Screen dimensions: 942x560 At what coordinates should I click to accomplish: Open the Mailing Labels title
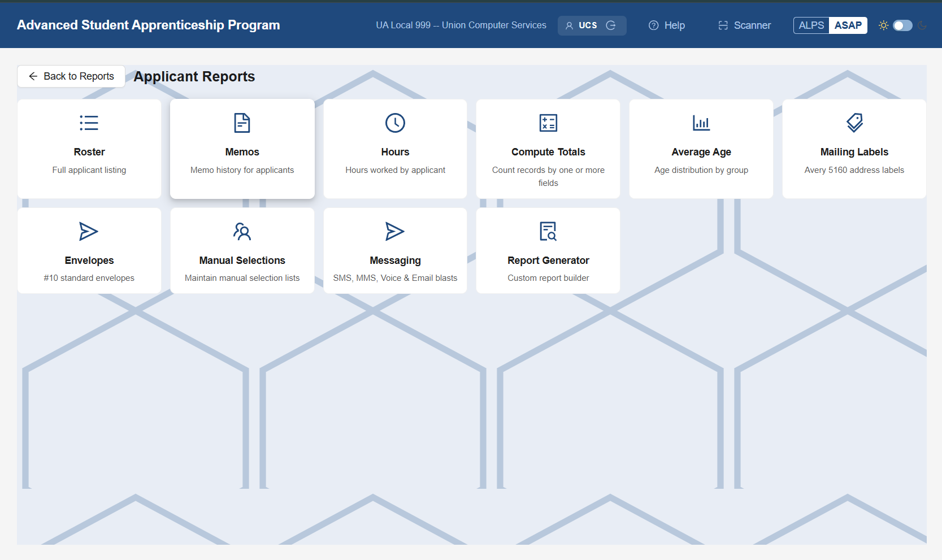[x=854, y=152]
